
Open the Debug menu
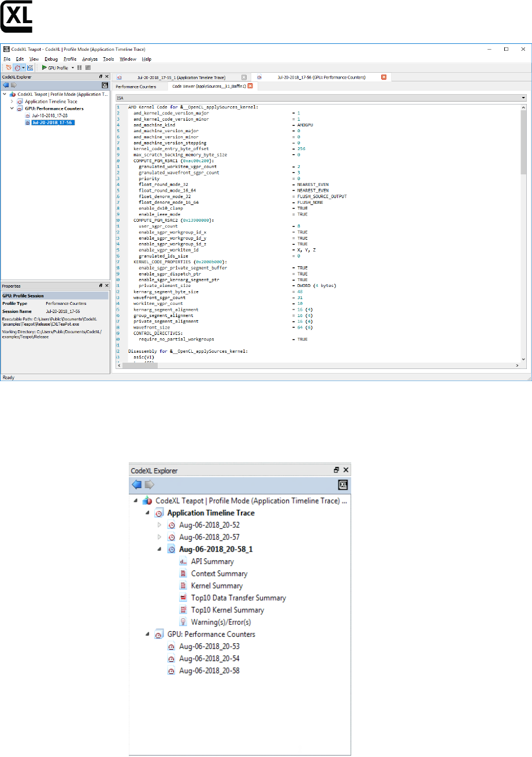click(51, 59)
